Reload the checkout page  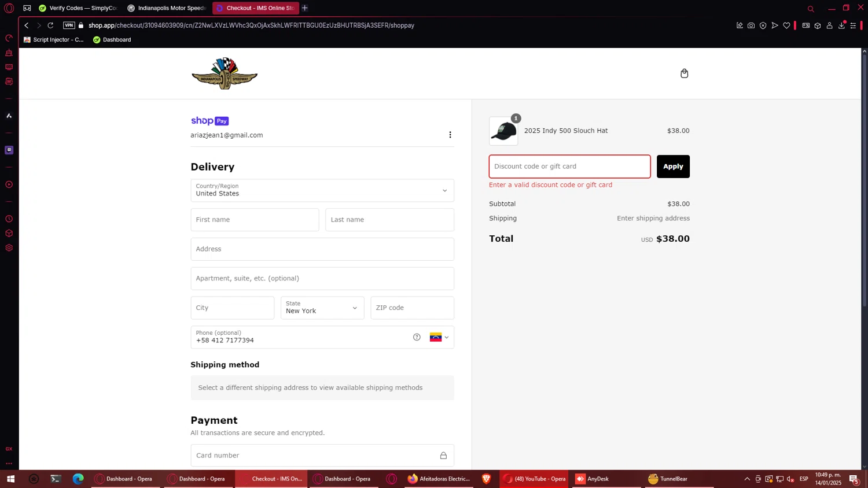click(x=50, y=25)
